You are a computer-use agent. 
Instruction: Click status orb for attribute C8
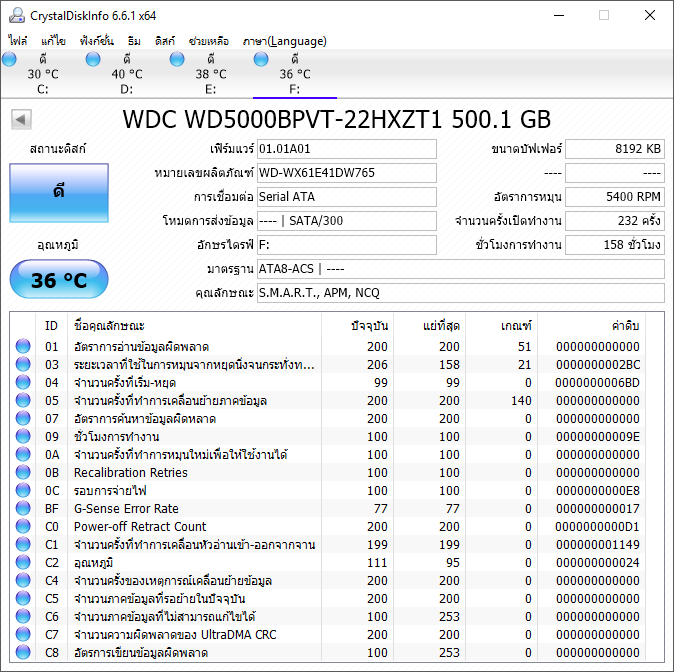(23, 653)
